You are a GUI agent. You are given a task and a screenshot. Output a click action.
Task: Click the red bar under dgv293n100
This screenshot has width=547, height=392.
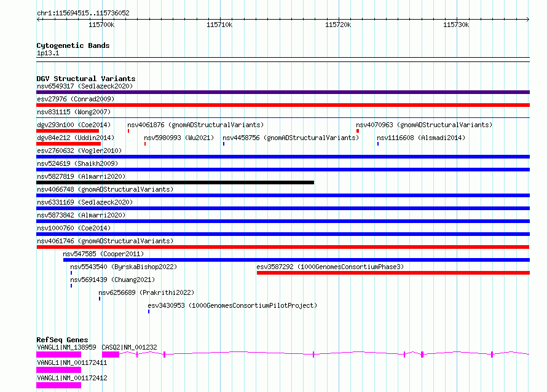[68, 131]
